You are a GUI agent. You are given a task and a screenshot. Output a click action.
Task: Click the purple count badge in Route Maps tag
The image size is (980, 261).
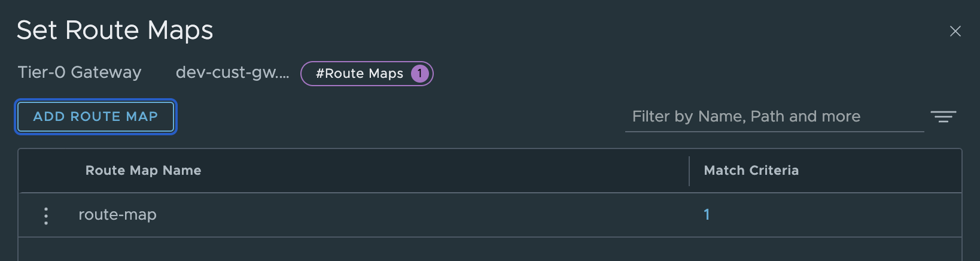pyautogui.click(x=420, y=74)
